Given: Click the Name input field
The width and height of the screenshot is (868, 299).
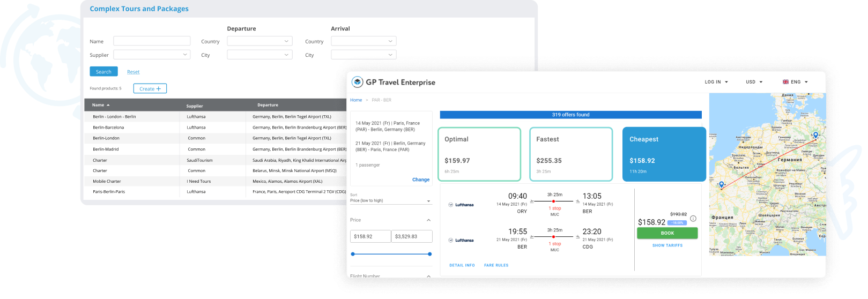Looking at the screenshot, I should click(152, 41).
